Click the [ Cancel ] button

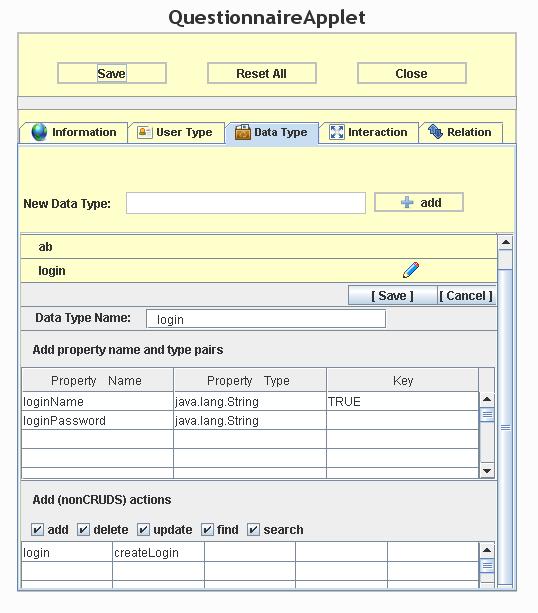[466, 296]
